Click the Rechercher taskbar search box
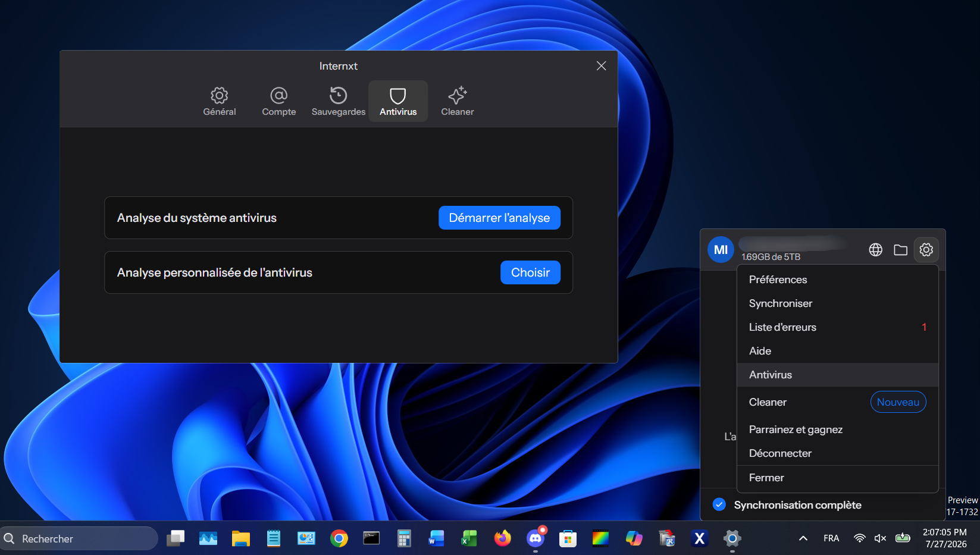The height and width of the screenshot is (555, 980). (x=79, y=538)
